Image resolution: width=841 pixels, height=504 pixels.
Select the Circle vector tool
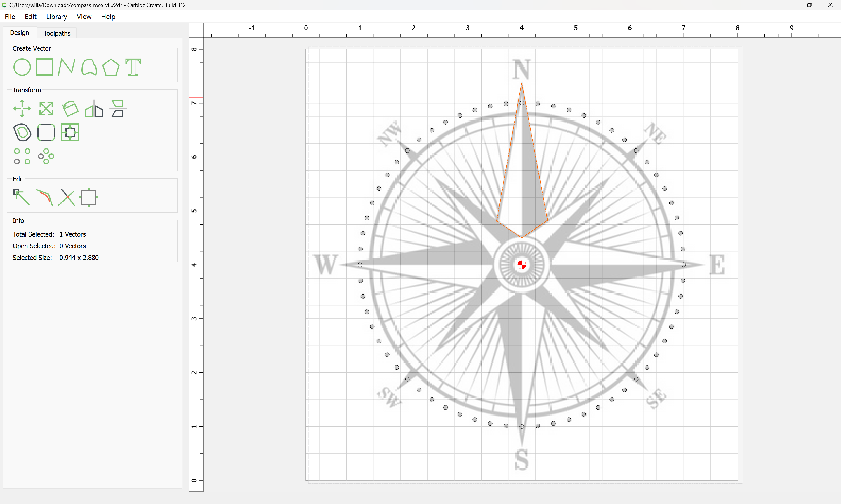22,67
